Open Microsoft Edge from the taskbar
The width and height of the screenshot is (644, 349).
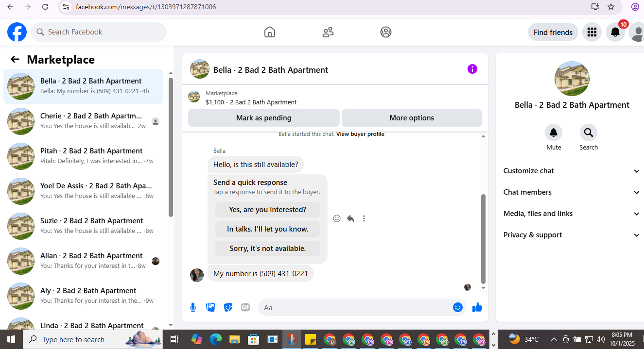point(216,339)
